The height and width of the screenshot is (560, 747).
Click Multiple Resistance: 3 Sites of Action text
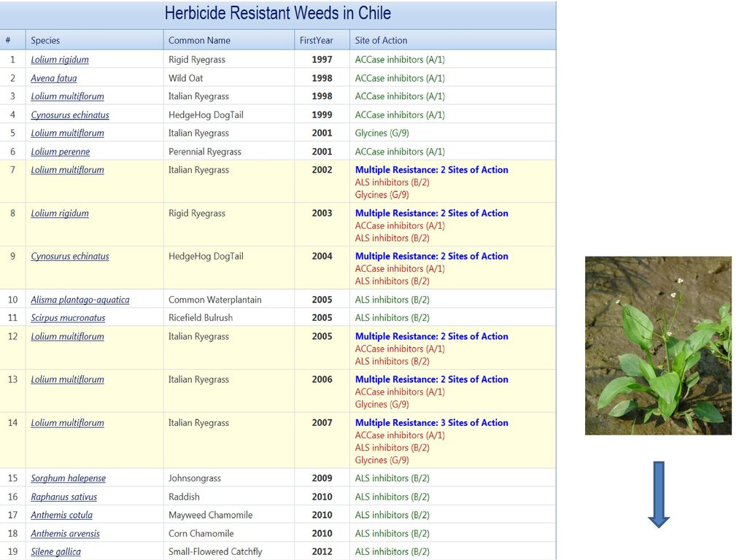point(432,423)
